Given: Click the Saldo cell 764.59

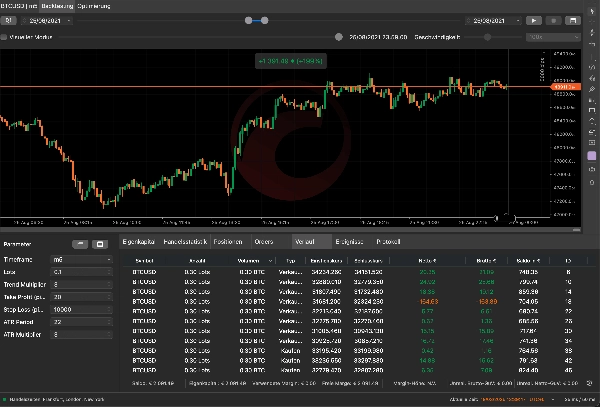Looking at the screenshot, I should [528, 351].
